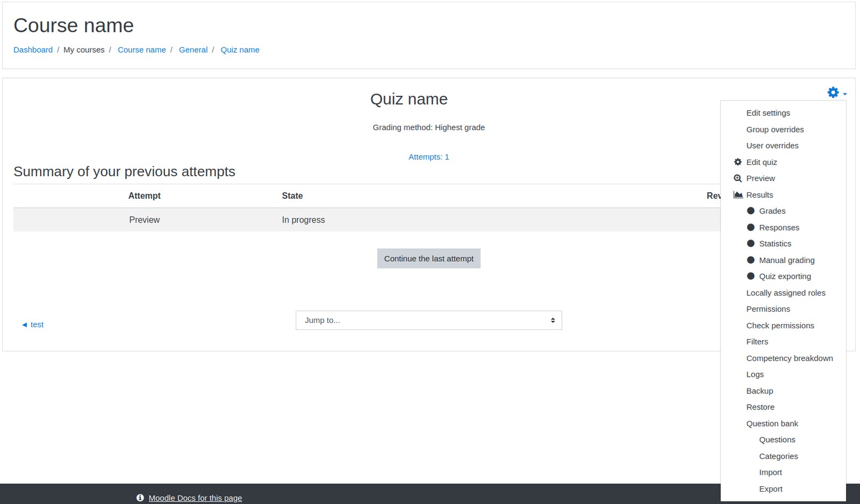860x504 pixels.
Task: Click the info icon beside Moodle Docs
Action: 140,498
